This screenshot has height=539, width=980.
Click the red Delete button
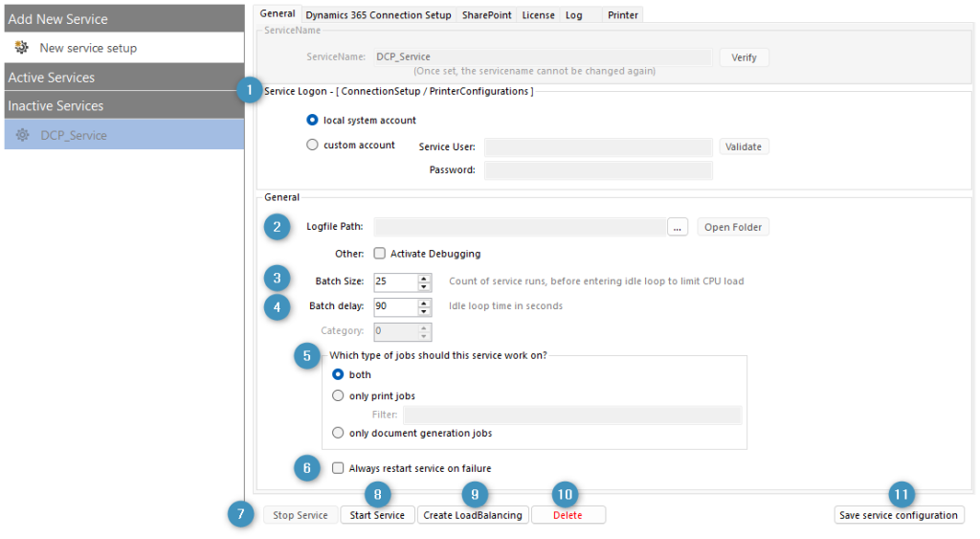[x=568, y=515]
